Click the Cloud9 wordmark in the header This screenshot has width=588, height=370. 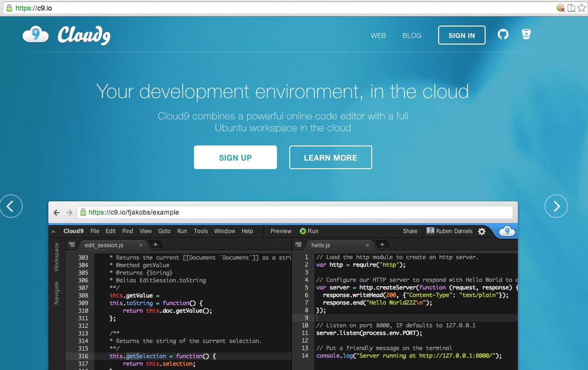[84, 36]
